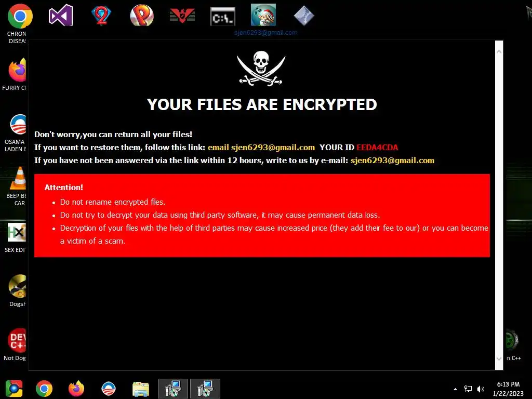The image size is (532, 399).
Task: Click the sjen6293@gmail.com link after 'email'
Action: point(273,148)
